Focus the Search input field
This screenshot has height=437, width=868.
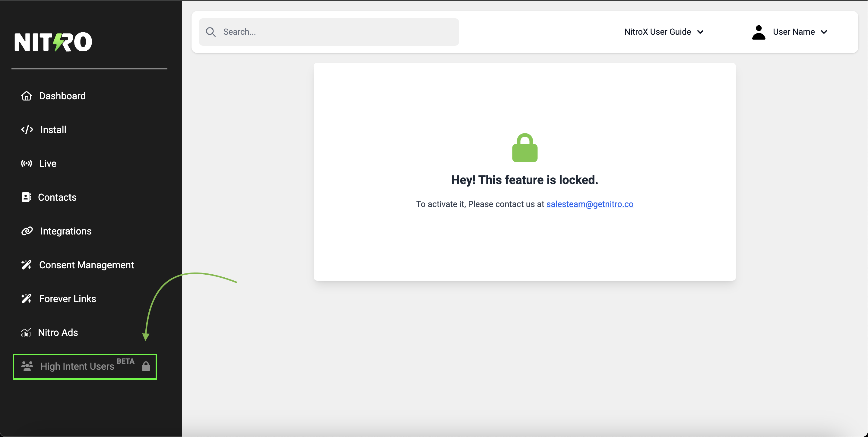pyautogui.click(x=329, y=32)
